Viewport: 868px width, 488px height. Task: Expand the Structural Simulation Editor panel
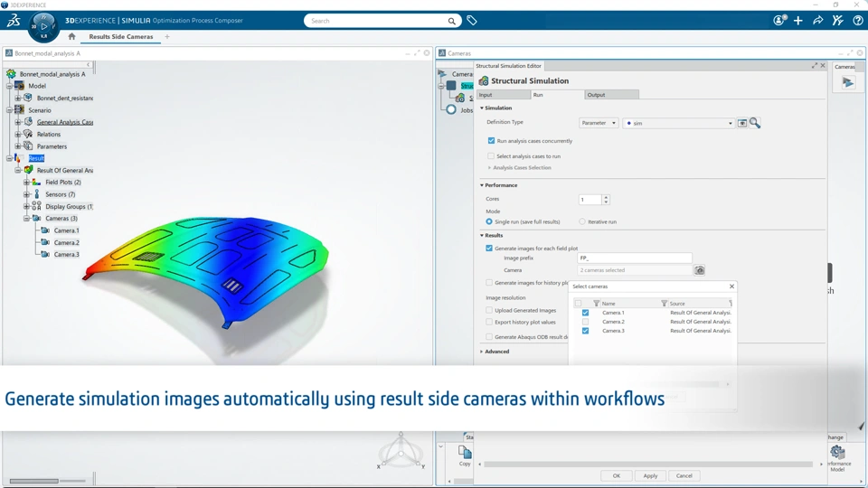[x=815, y=66]
